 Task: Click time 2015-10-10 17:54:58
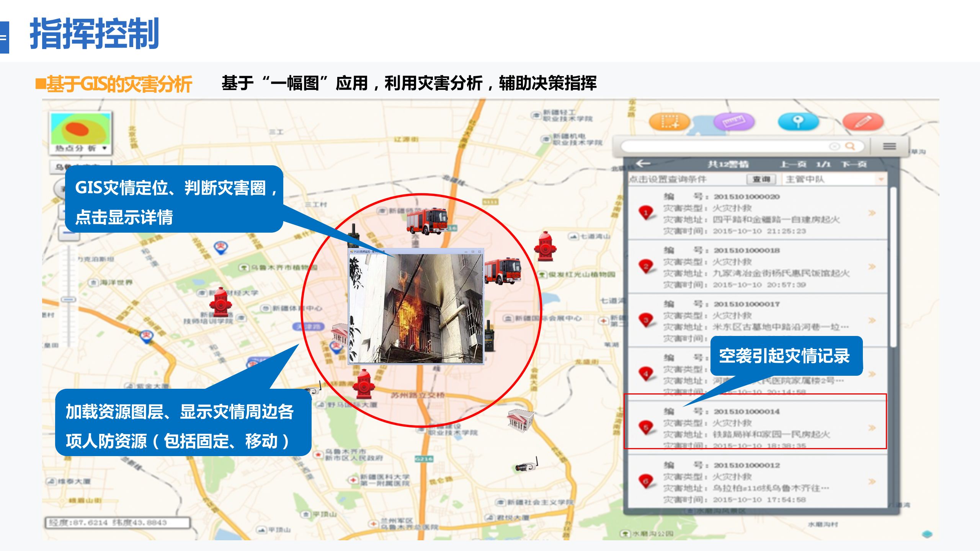click(759, 500)
